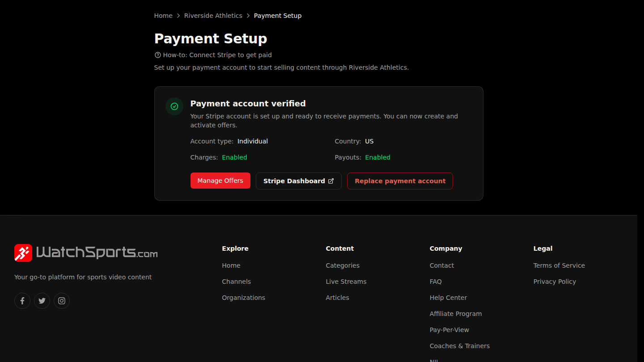Open Riverside Athletics breadcrumb link
Screen dimensions: 644x362
coord(213,16)
